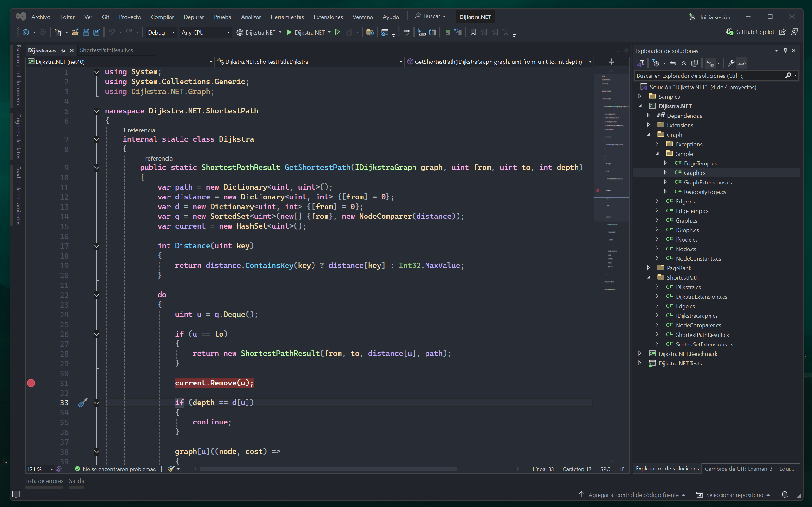
Task: Open the properties wrench icon in Solution Explorer
Action: point(731,63)
